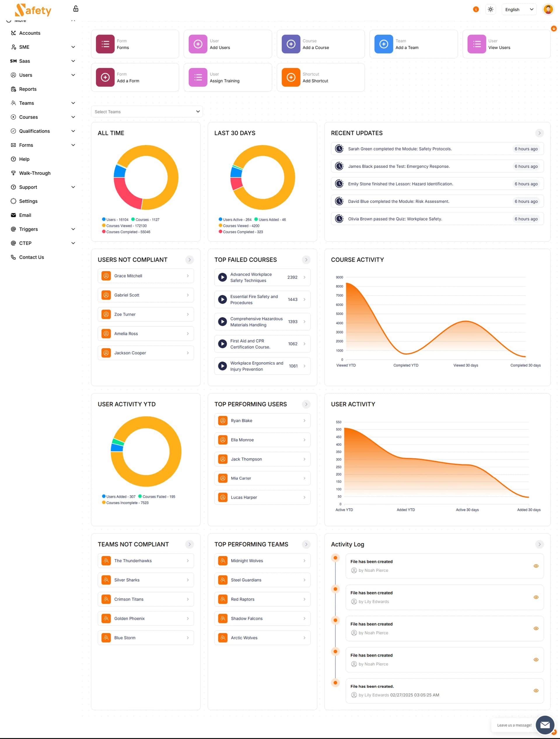Viewport: 560px width, 739px height.
Task: Toggle the light/dark theme sun icon
Action: pyautogui.click(x=490, y=9)
